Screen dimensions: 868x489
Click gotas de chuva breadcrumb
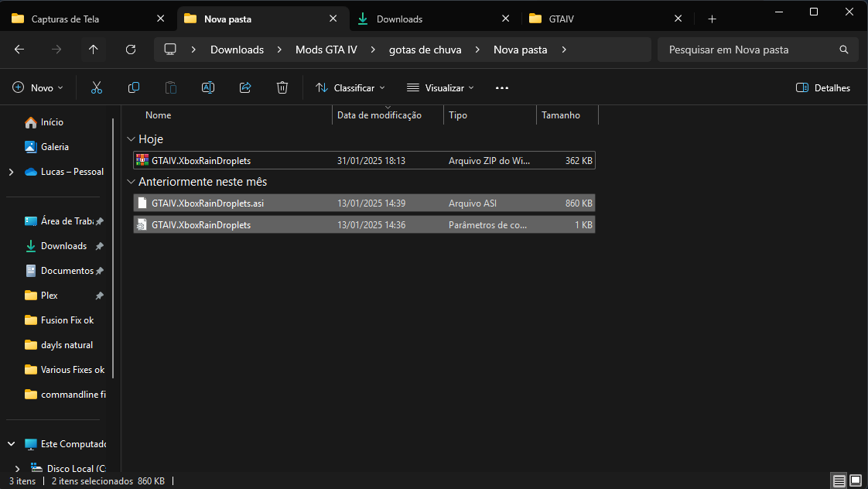425,50
